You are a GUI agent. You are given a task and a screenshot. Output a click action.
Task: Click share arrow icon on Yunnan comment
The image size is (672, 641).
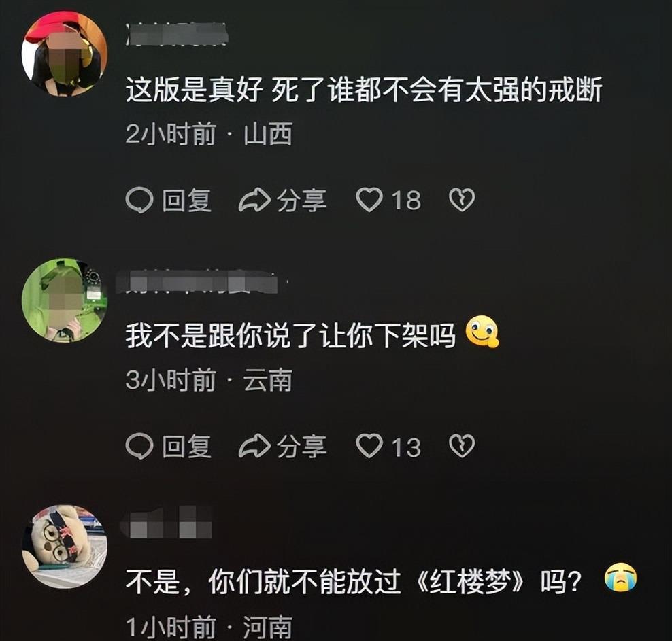254,446
